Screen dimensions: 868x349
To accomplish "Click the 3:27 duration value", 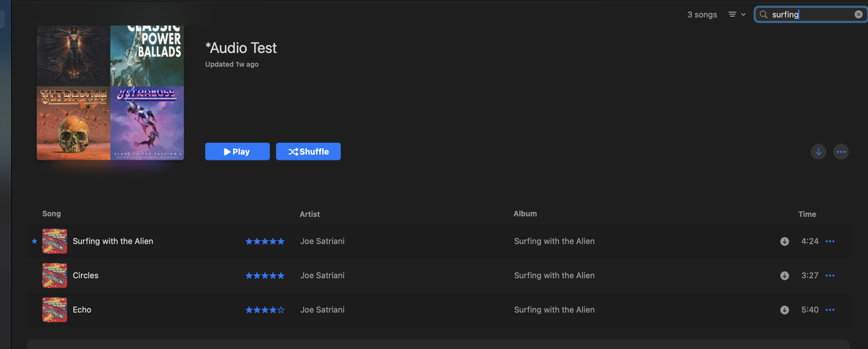I will 810,276.
